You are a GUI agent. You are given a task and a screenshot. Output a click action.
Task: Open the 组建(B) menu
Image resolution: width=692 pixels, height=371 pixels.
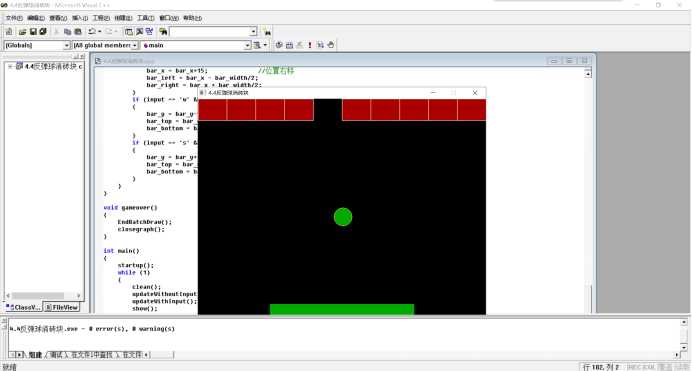tap(123, 18)
